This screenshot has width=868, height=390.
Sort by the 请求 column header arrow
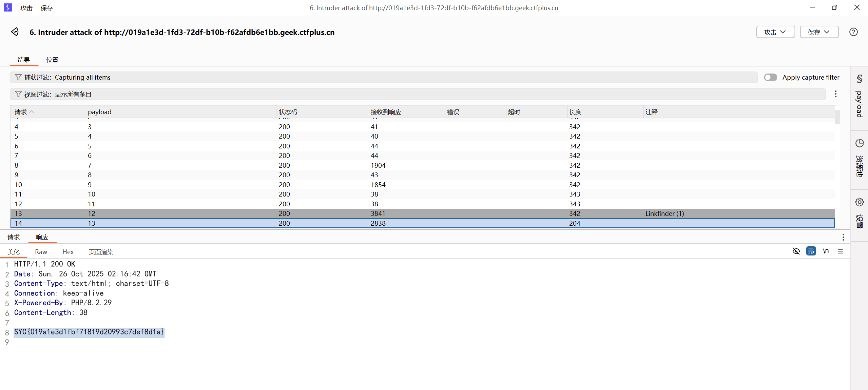pos(32,112)
